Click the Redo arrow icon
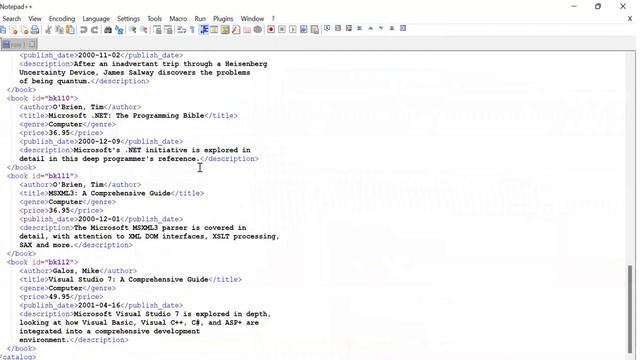This screenshot has width=640, height=360. pyautogui.click(x=95, y=30)
